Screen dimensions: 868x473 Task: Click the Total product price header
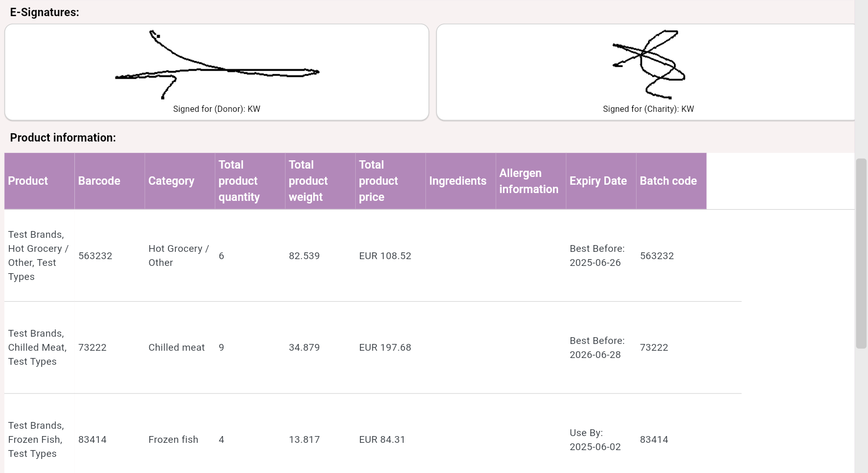coord(379,181)
